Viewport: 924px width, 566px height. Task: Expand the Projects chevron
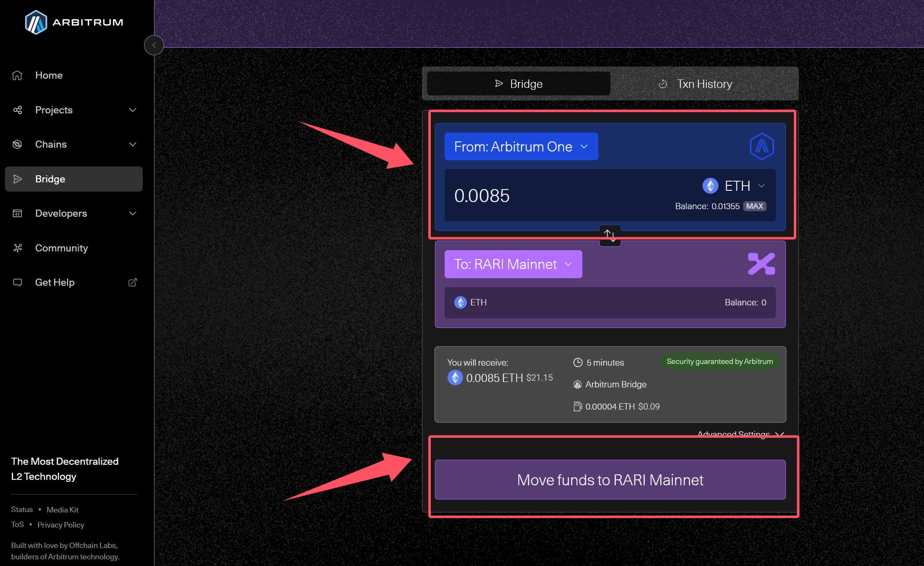point(133,110)
